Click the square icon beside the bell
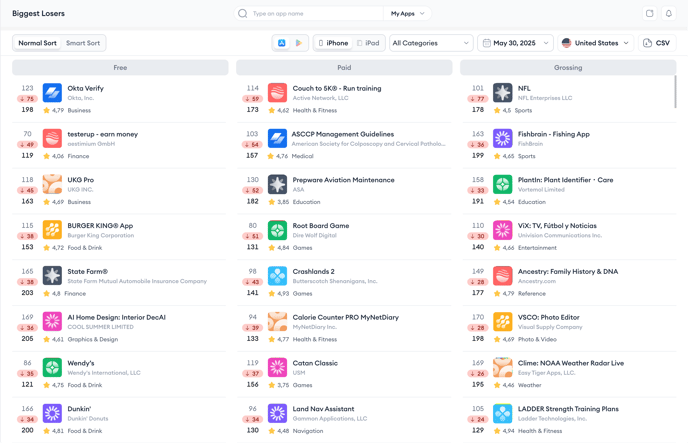Image resolution: width=688 pixels, height=443 pixels. (650, 14)
